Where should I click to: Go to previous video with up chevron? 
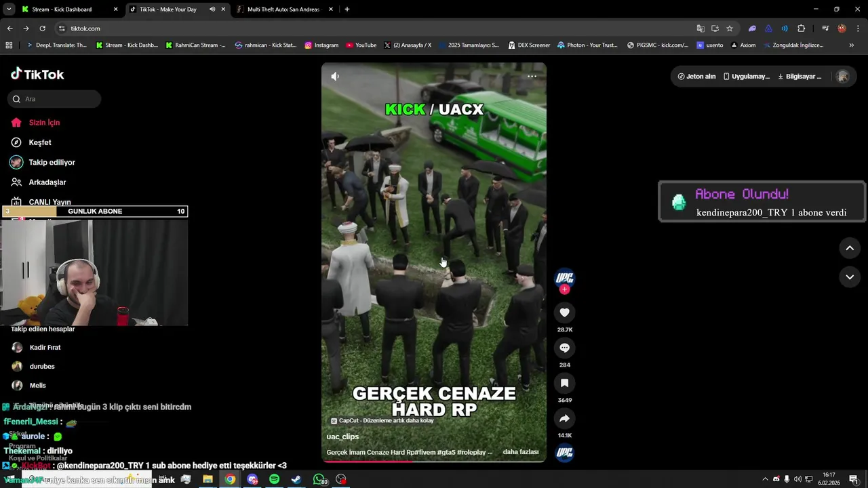(850, 248)
